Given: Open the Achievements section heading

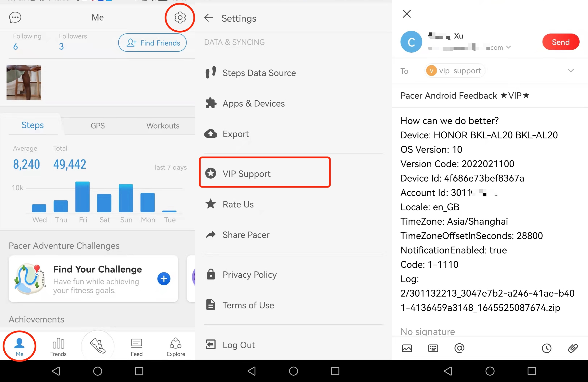Looking at the screenshot, I should pyautogui.click(x=37, y=319).
